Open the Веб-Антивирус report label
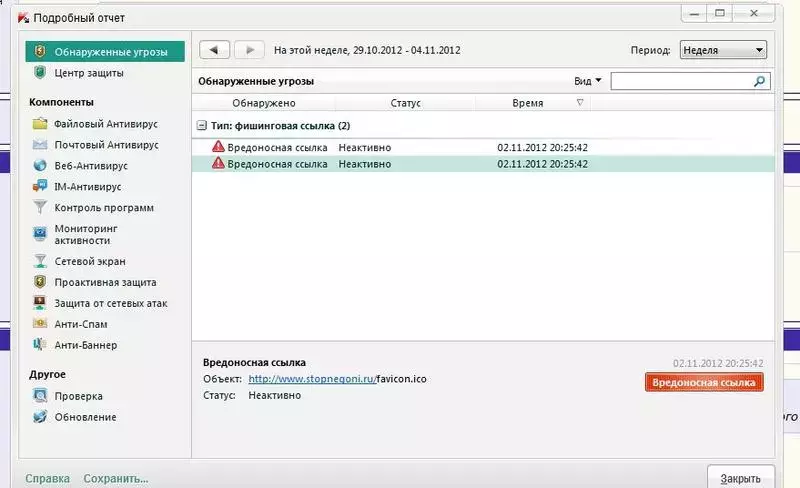The width and height of the screenshot is (800, 488). 91,166
